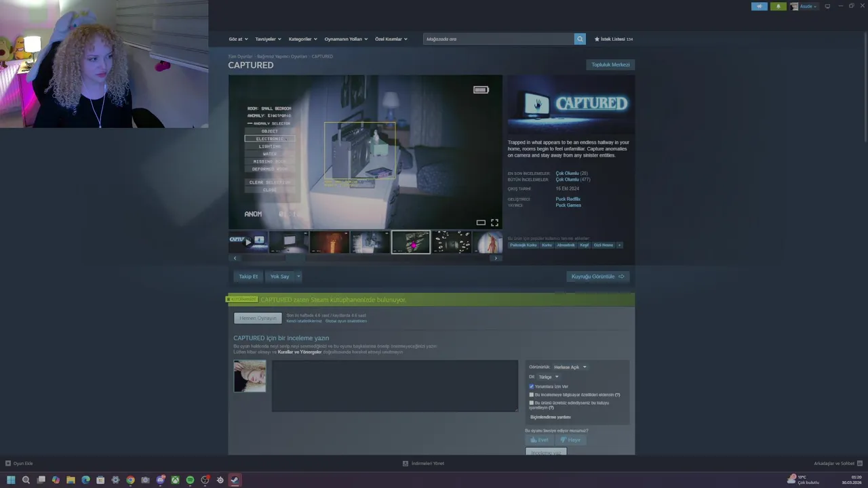Choose Hayır thumbs-down button

tap(570, 440)
